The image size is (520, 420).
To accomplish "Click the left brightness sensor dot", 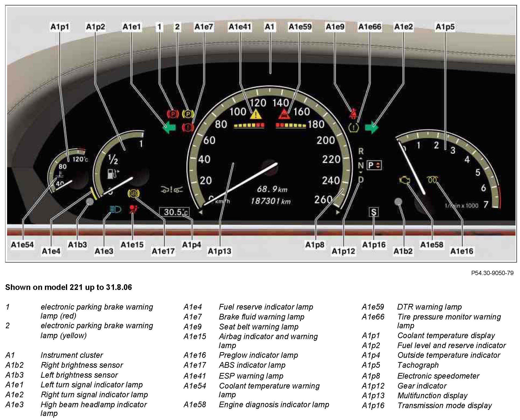I will [90, 201].
